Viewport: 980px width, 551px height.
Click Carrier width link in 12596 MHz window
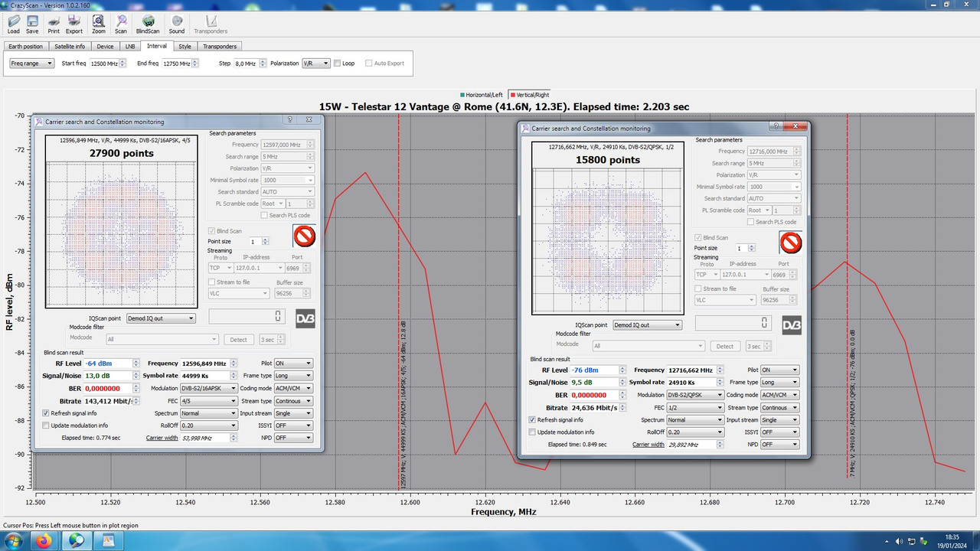click(162, 438)
